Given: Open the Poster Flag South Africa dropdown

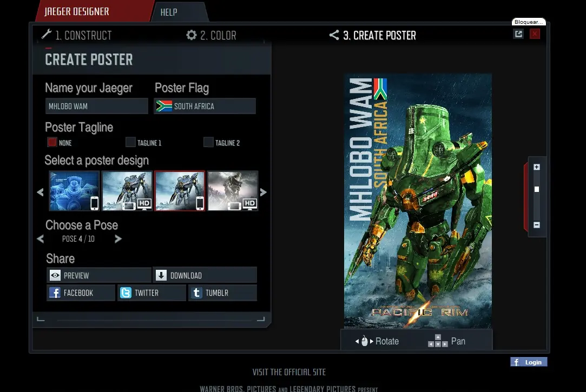Looking at the screenshot, I should 205,106.
